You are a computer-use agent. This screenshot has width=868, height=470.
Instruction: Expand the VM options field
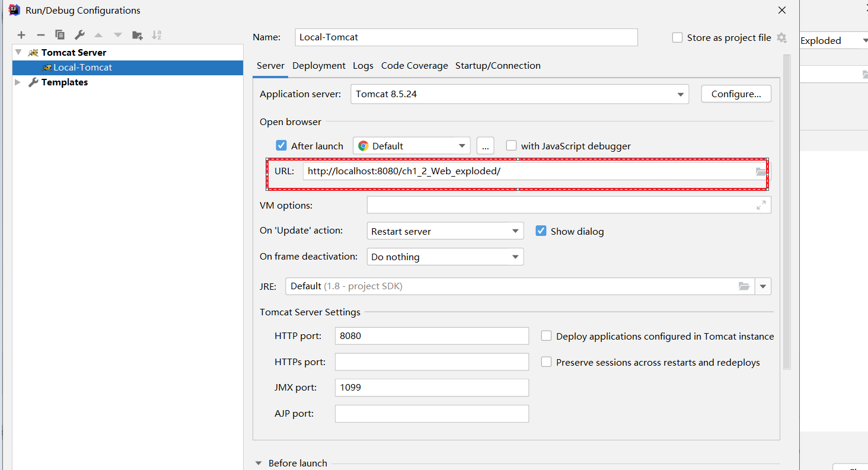point(761,205)
